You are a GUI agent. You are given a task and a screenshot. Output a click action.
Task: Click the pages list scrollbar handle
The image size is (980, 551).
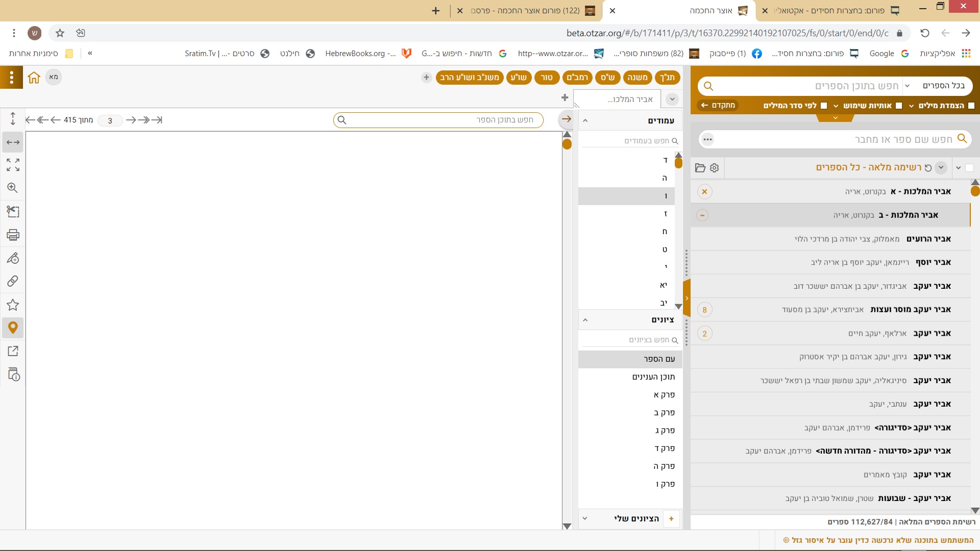point(678,163)
